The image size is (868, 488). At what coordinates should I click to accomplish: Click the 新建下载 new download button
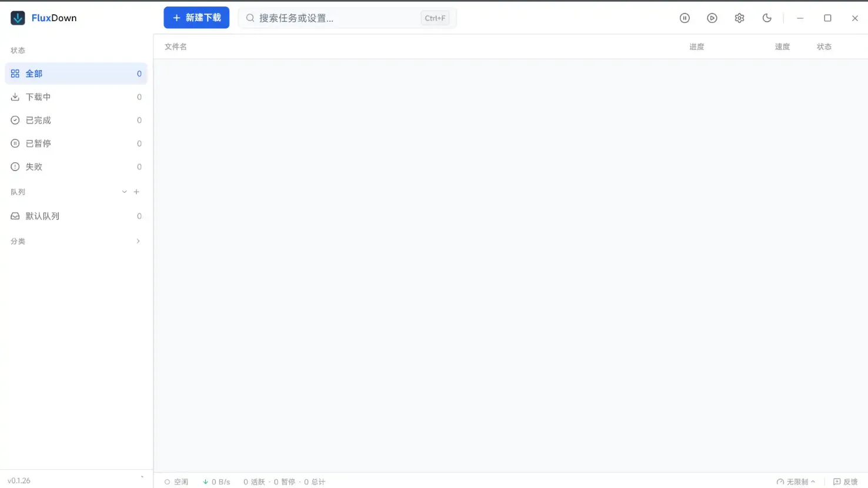coord(196,18)
